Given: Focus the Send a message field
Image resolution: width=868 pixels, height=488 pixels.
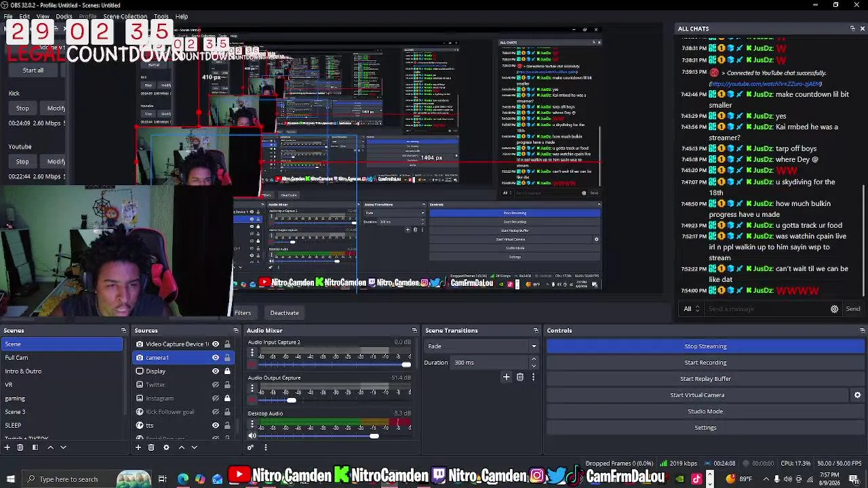Looking at the screenshot, I should [x=766, y=309].
